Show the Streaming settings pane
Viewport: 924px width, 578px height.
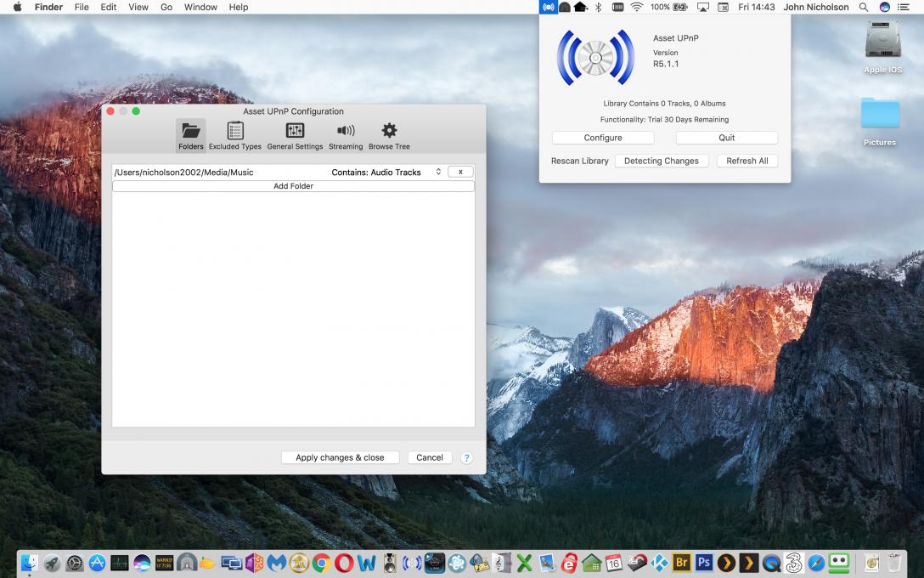(346, 135)
